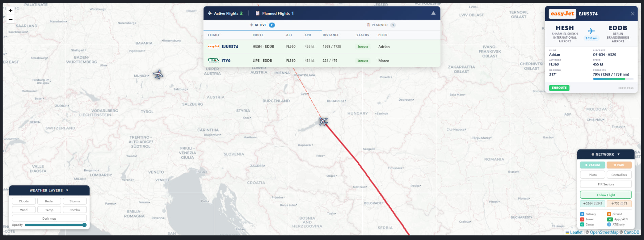Enable the Dark map option
Image resolution: width=644 pixels, height=240 pixels.
point(49,218)
